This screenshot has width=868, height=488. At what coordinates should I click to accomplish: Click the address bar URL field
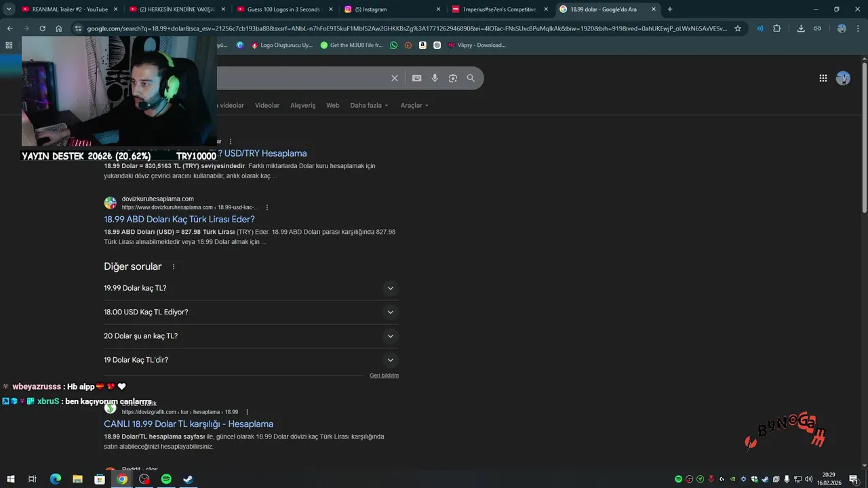pyautogui.click(x=407, y=28)
